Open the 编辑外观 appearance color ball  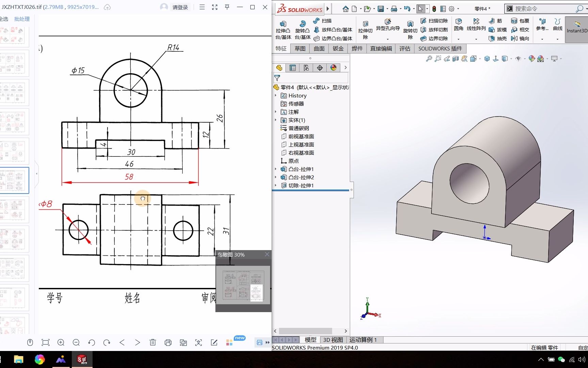pyautogui.click(x=531, y=59)
